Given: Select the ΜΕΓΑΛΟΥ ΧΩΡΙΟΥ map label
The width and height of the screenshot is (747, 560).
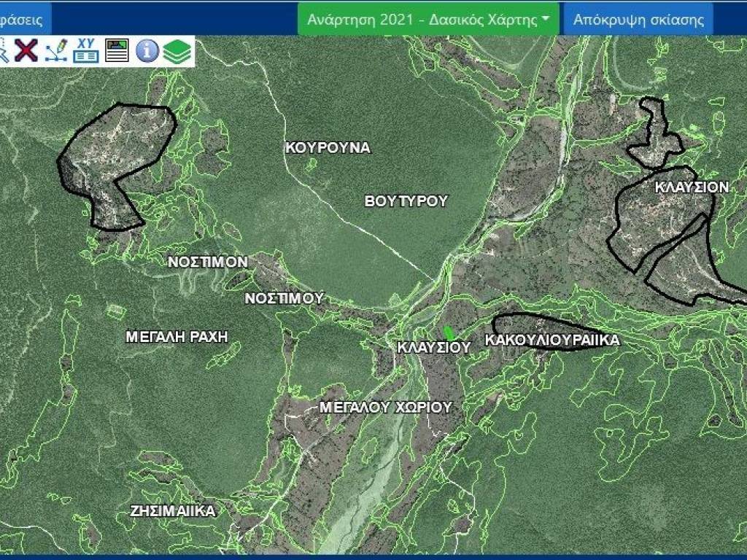Looking at the screenshot, I should (386, 408).
